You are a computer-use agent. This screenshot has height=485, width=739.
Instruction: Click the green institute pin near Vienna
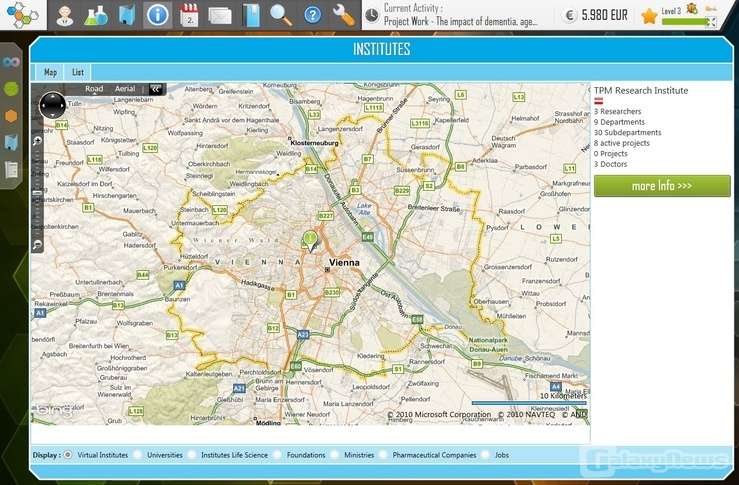pos(309,239)
